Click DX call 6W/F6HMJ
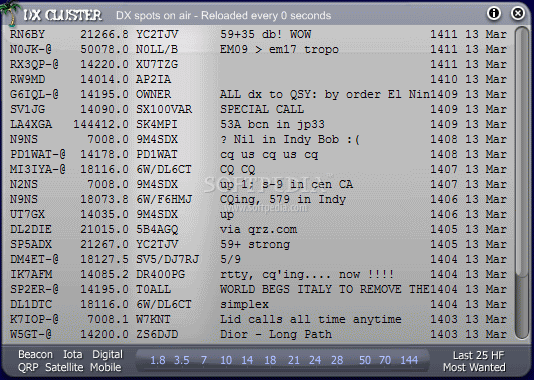Image resolution: width=534 pixels, height=380 pixels. coord(164,199)
